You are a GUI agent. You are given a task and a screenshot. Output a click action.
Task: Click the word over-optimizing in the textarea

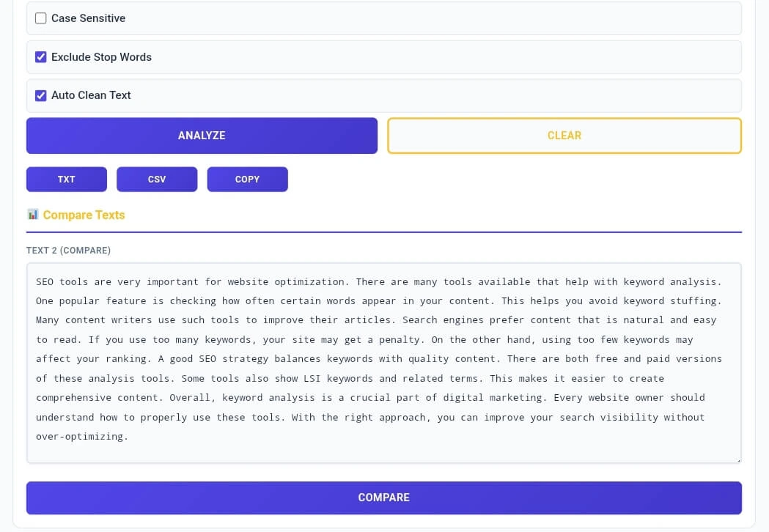81,436
